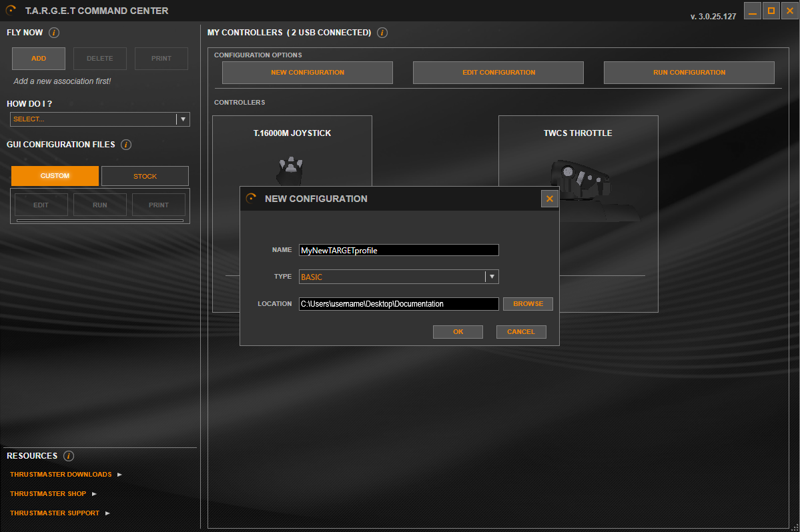The image size is (800, 532).
Task: Click the BASIC type combo box
Action: pos(398,277)
